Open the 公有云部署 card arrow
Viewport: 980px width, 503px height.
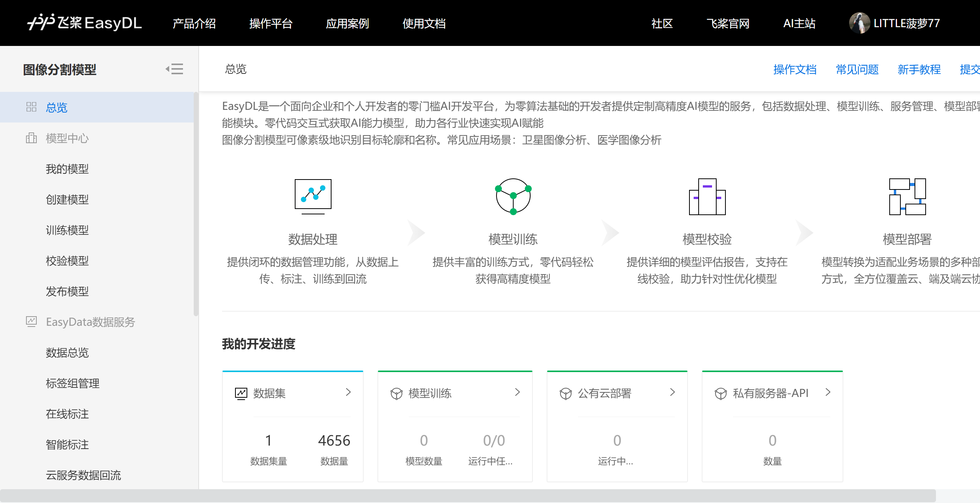(672, 392)
